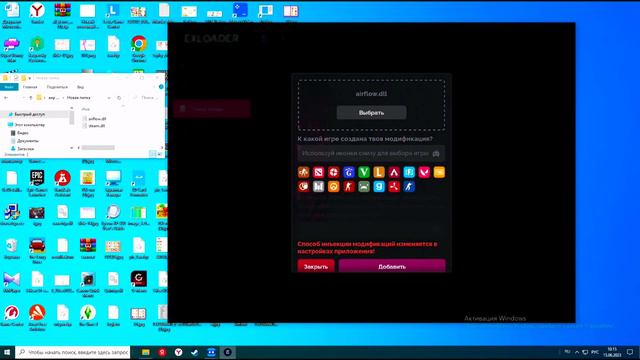Open the Windows Start menu
This screenshot has height=360, width=640.
[x=7, y=352]
